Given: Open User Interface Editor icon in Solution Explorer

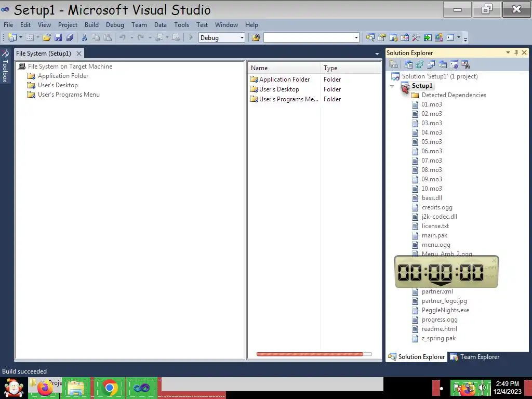Looking at the screenshot, I should click(443, 64).
